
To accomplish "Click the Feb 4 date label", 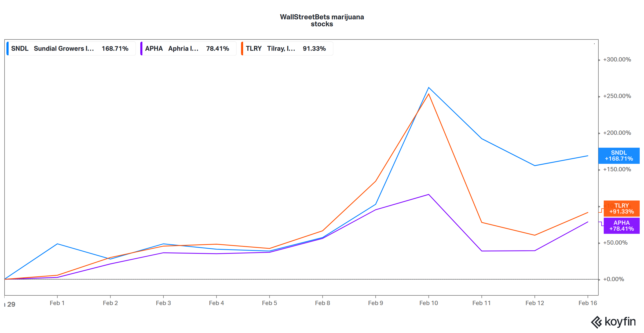I will tap(217, 303).
